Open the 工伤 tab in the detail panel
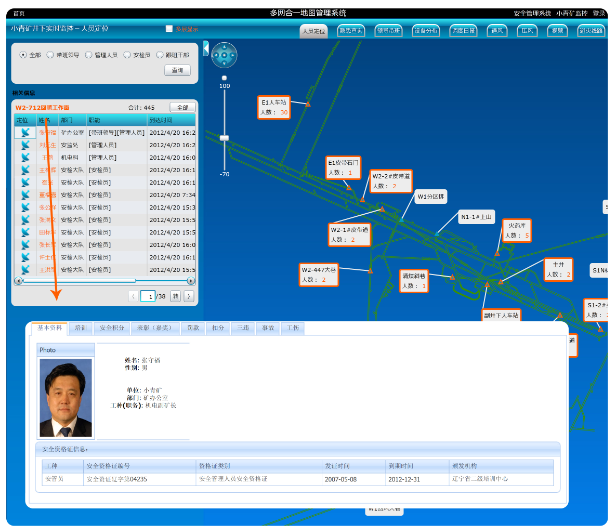Screen dimensions: 615x532 click(293, 328)
